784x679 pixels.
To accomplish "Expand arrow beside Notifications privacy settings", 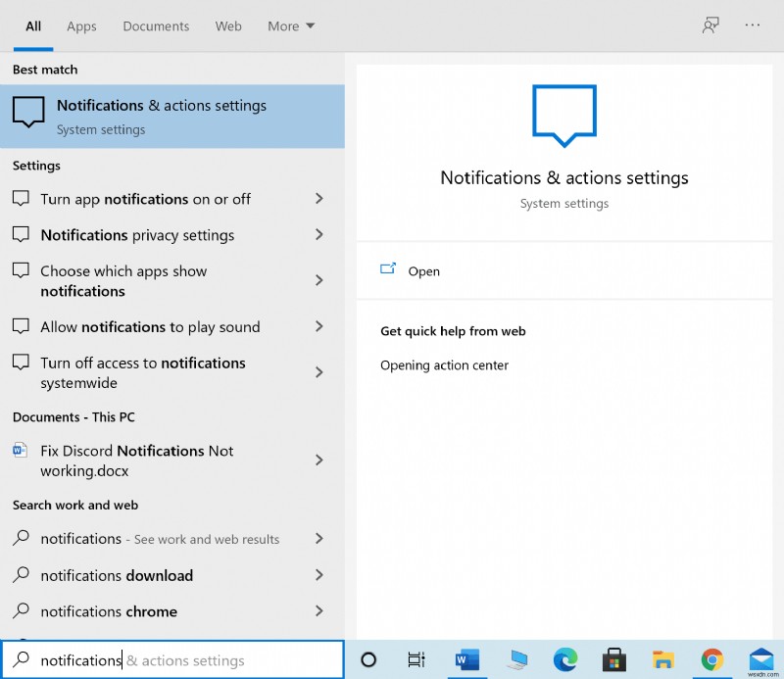I will click(x=318, y=235).
